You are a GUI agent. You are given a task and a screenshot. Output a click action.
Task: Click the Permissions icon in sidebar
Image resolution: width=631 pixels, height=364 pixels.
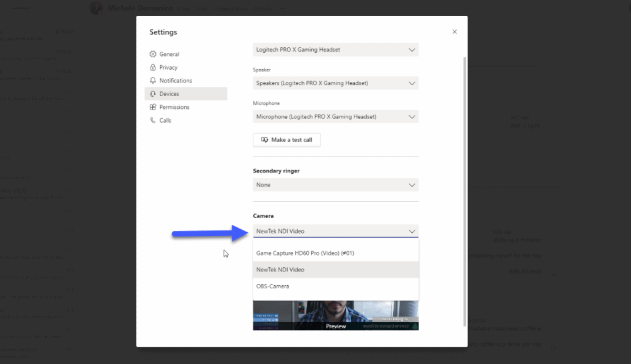pos(153,107)
